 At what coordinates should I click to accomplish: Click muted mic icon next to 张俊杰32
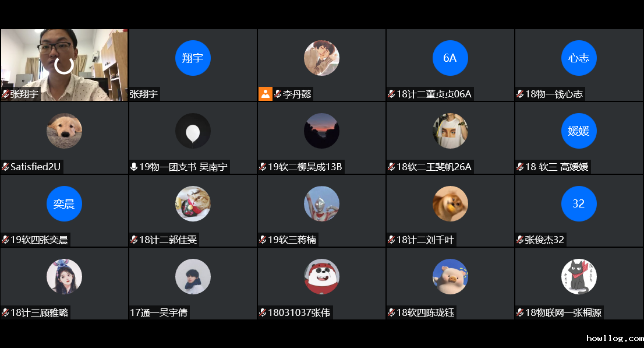pos(520,240)
